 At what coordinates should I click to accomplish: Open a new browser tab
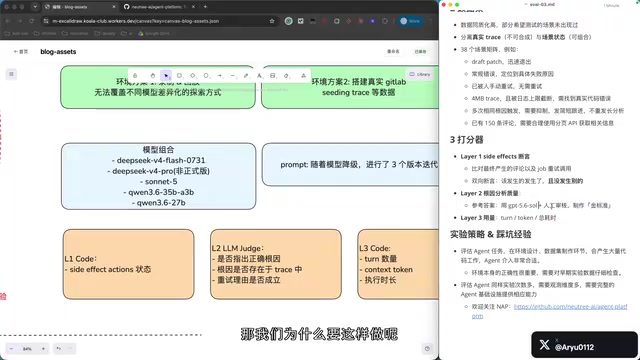click(x=205, y=7)
